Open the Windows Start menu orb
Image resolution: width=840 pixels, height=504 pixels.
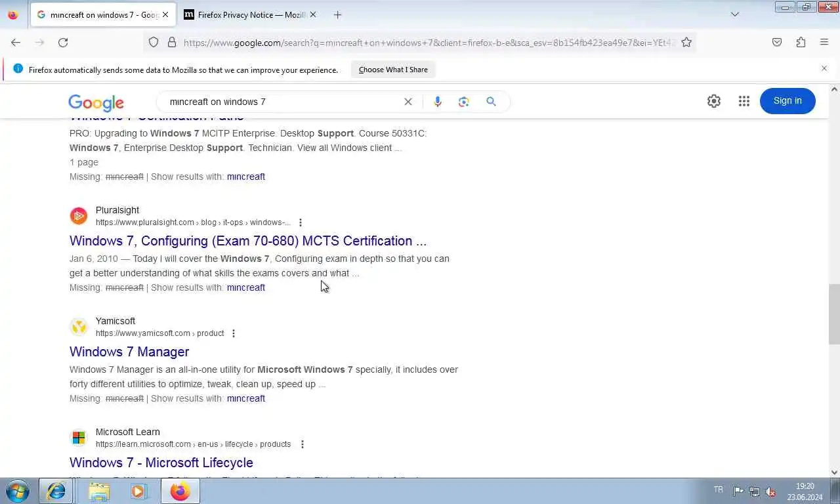pos(17,491)
